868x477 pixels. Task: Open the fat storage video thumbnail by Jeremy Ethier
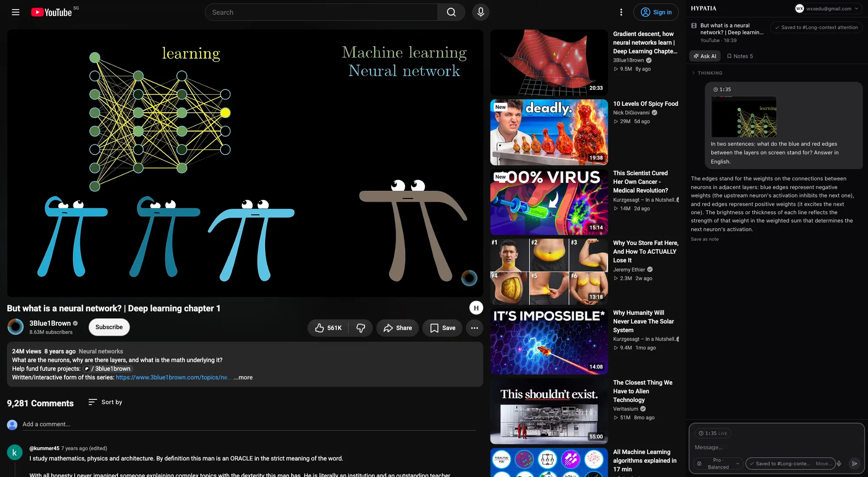point(549,271)
